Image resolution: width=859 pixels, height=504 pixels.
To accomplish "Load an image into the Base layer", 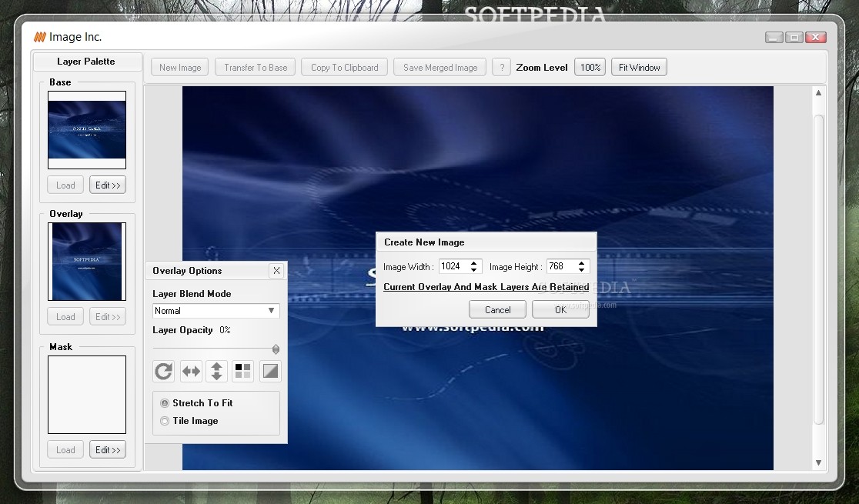I will pyautogui.click(x=65, y=185).
